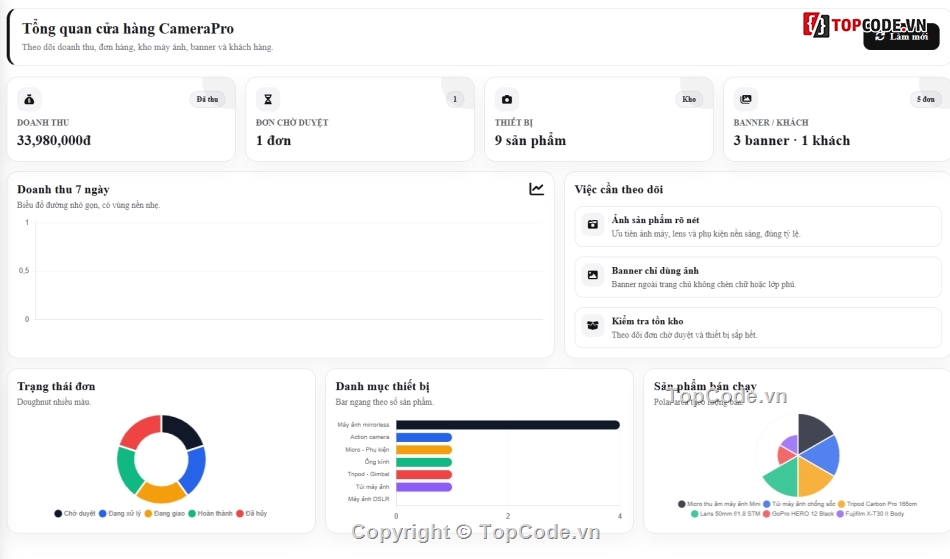The width and height of the screenshot is (950, 559).
Task: Toggle Tripod Carbon Pro 165cm legend item
Action: [877, 504]
